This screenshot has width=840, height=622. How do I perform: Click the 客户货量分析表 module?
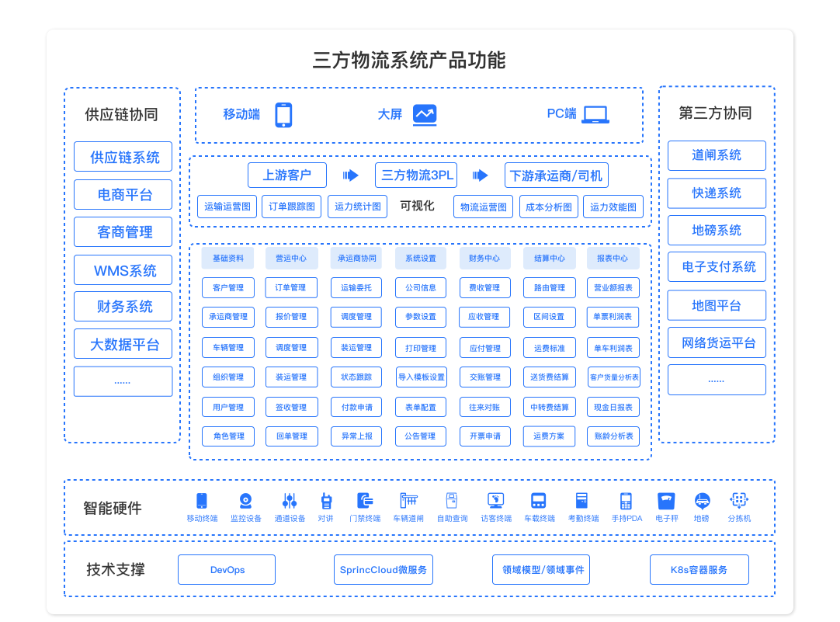(x=613, y=377)
